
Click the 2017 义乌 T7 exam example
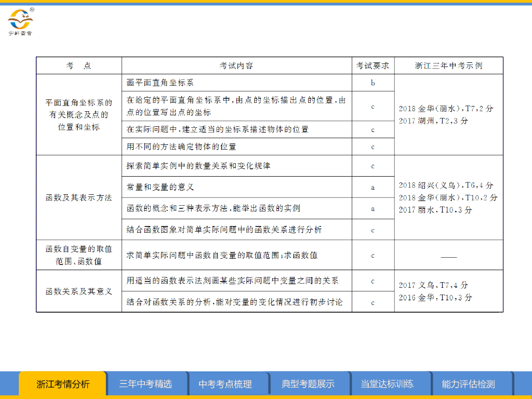pos(433,285)
